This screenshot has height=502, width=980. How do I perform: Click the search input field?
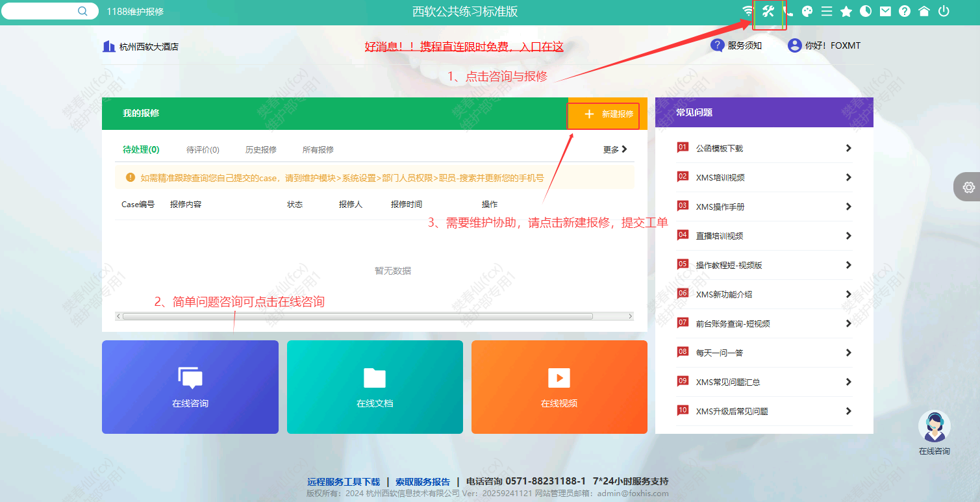tap(42, 11)
